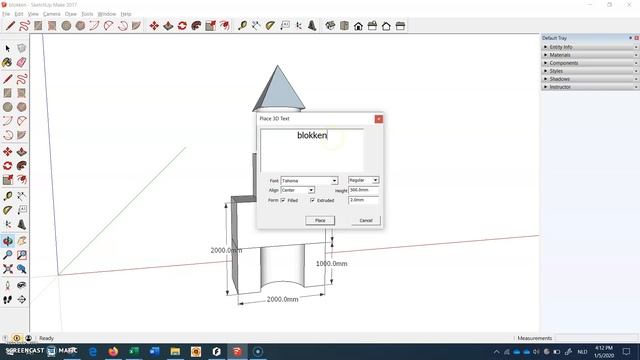Screen dimensions: 640x360
Task: Select the Circle tool in the top toolbar
Action: [66, 26]
